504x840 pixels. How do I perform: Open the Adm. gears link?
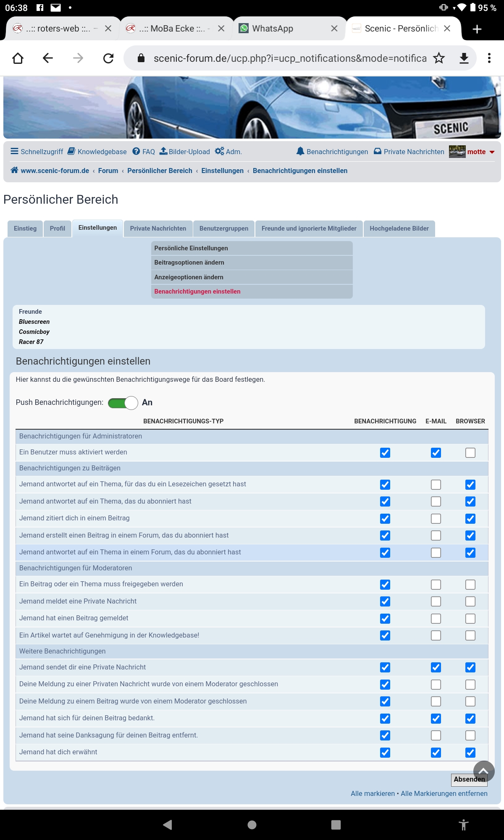228,152
